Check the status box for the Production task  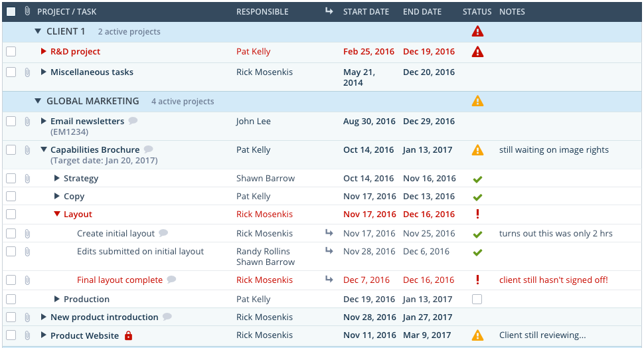[x=477, y=299]
